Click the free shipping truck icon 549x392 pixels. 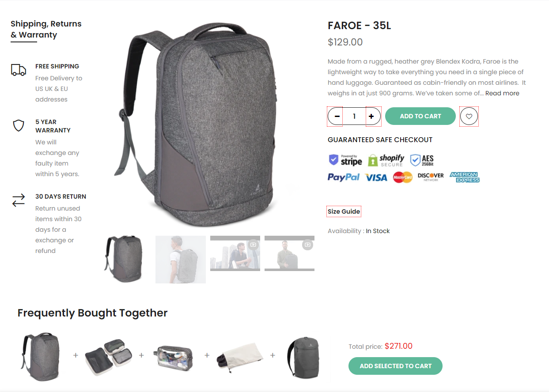[19, 70]
